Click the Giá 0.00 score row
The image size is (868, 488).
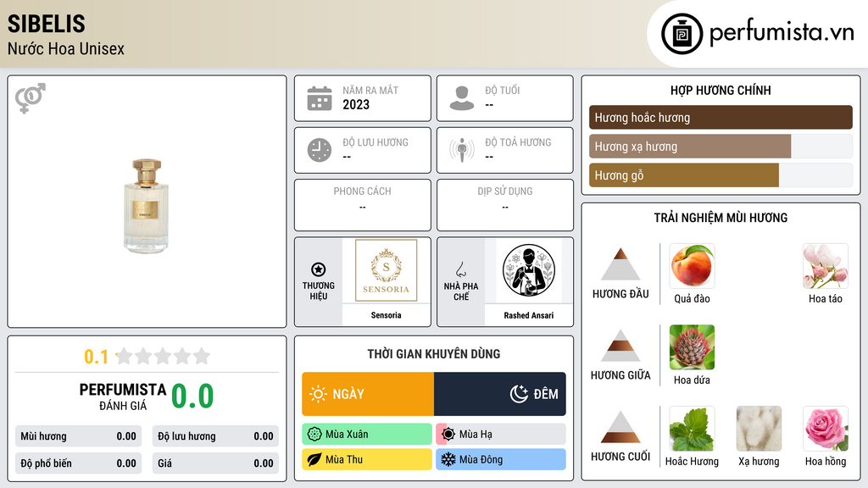[x=215, y=463]
